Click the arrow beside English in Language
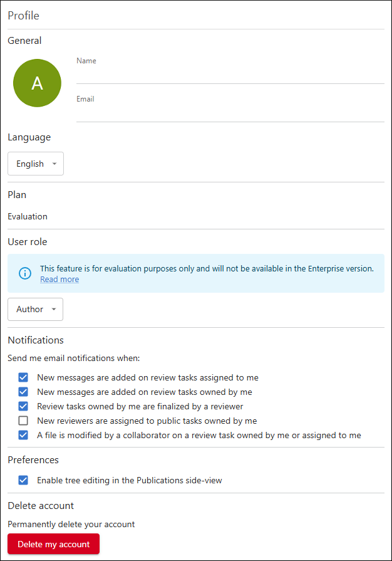Viewport: 392px width, 561px height. click(x=54, y=164)
